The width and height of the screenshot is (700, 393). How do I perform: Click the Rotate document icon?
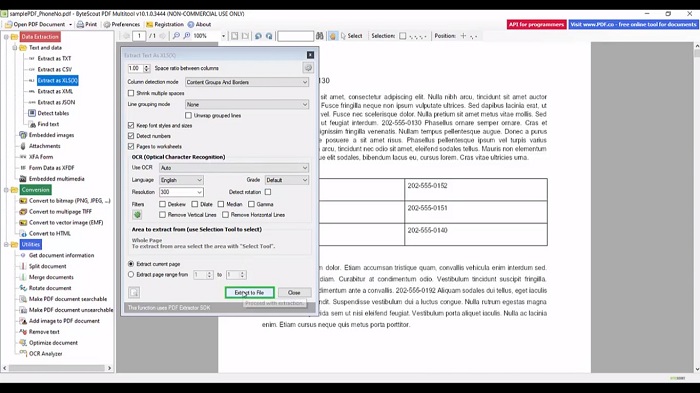pos(23,288)
